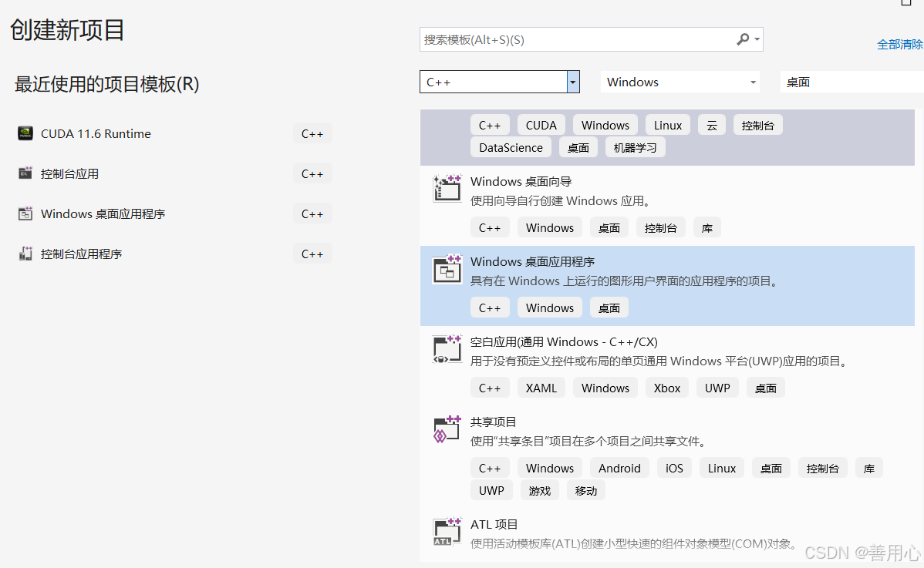Click the selected Windows 桌面应用程序 template icon
924x568 pixels.
tap(447, 269)
